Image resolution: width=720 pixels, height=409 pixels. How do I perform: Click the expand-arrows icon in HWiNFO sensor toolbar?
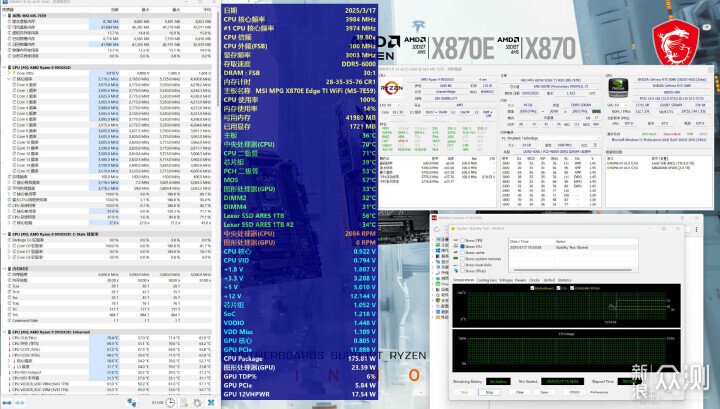7,403
